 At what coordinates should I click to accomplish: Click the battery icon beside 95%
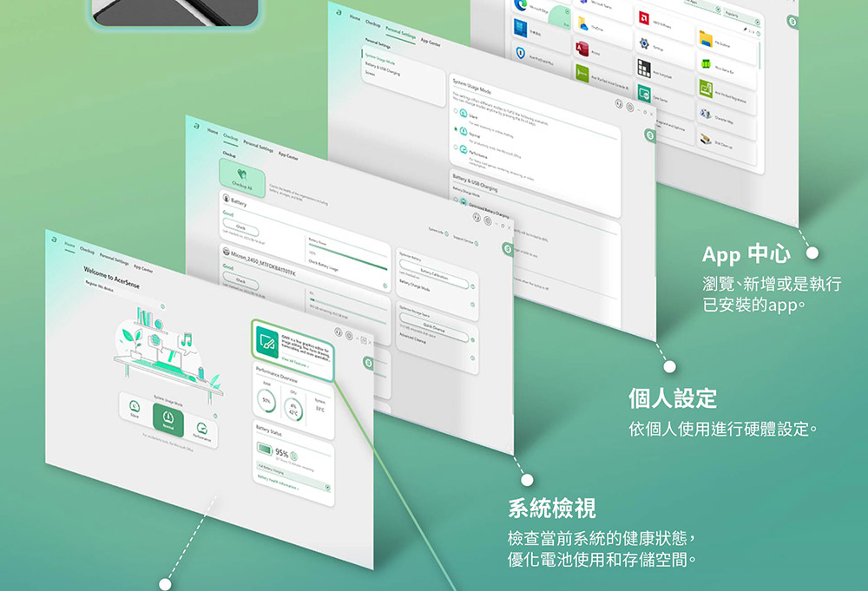point(265,449)
